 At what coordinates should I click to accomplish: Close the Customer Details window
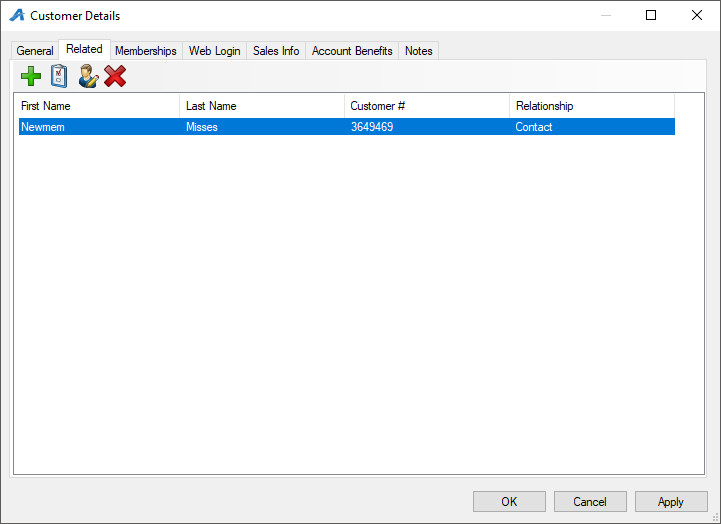point(697,15)
